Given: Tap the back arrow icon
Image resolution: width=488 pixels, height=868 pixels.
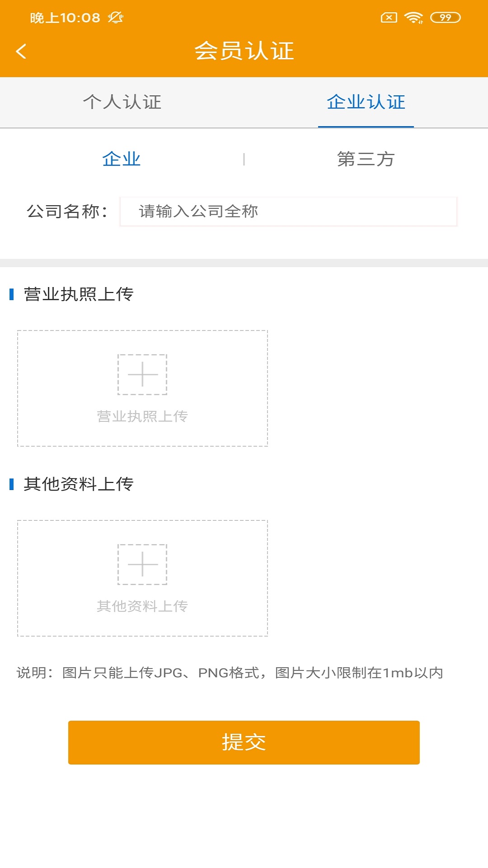Looking at the screenshot, I should point(21,51).
